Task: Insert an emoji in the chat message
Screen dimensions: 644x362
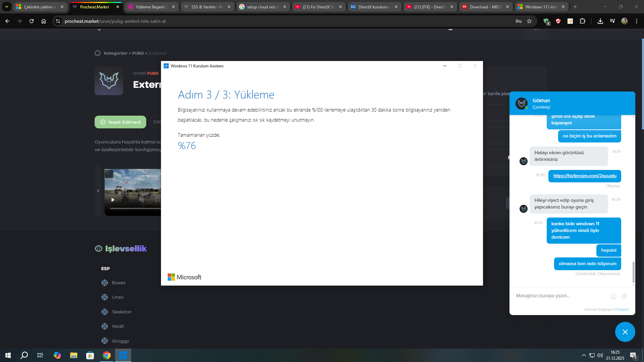Action: pos(613,296)
